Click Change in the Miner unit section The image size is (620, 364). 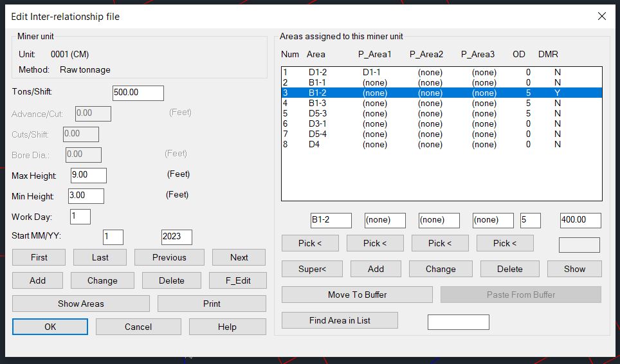[x=102, y=280]
